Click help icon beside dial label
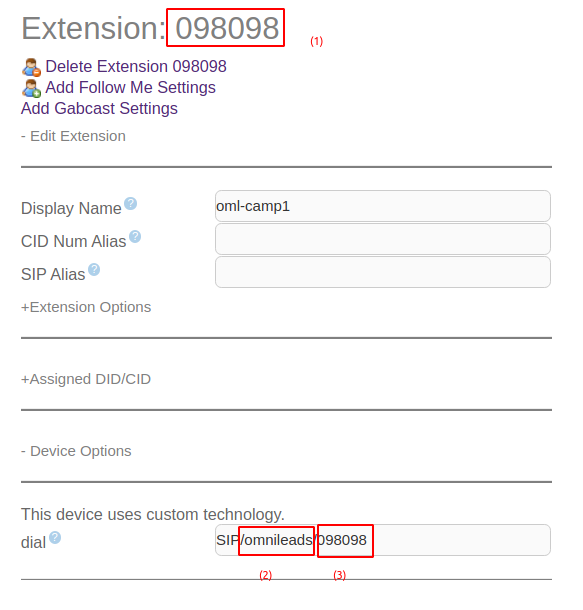Image resolution: width=583 pixels, height=610 pixels. [55, 538]
